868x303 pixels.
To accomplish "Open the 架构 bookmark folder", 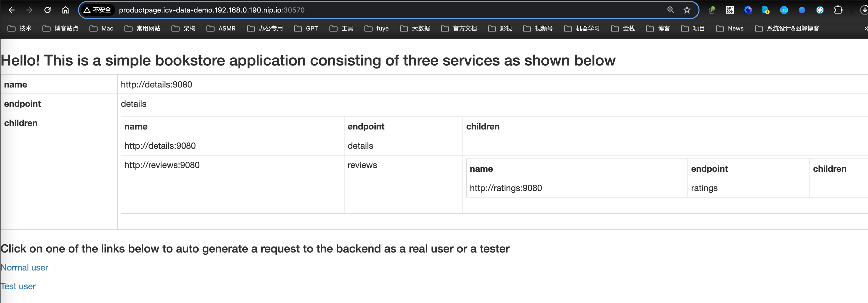I will pos(184,29).
